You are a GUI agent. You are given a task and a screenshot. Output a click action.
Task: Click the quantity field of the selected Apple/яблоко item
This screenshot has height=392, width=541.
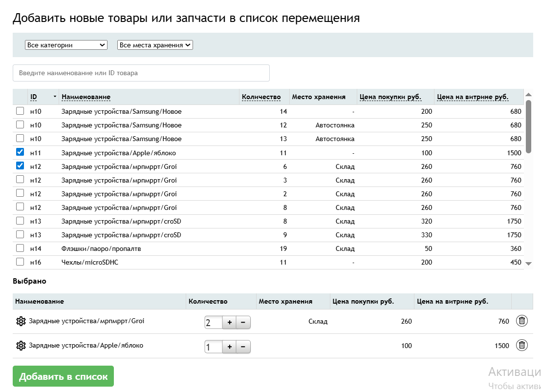pyautogui.click(x=214, y=347)
